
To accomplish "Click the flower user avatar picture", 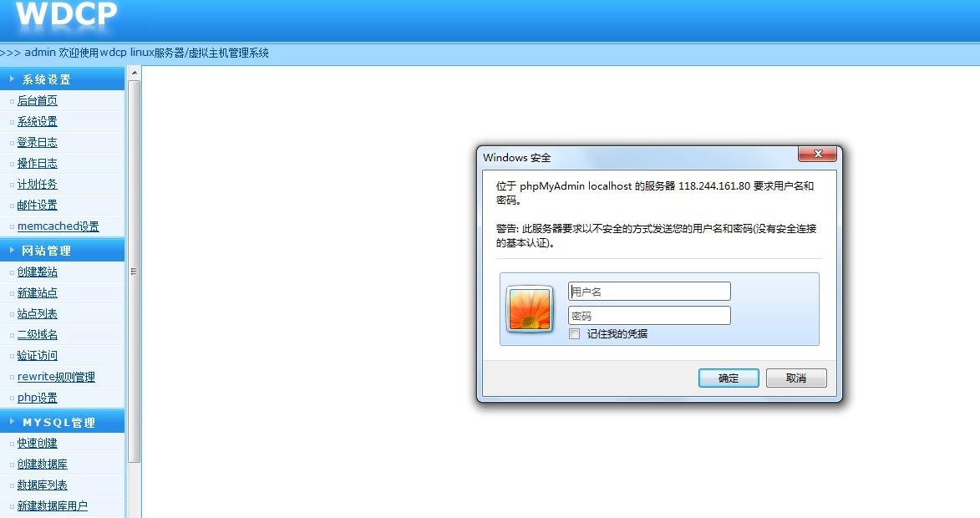I will [530, 308].
